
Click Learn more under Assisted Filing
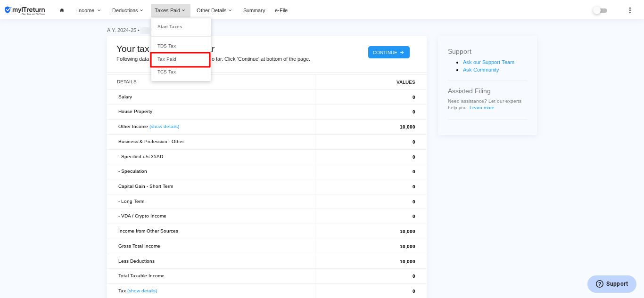pos(482,108)
